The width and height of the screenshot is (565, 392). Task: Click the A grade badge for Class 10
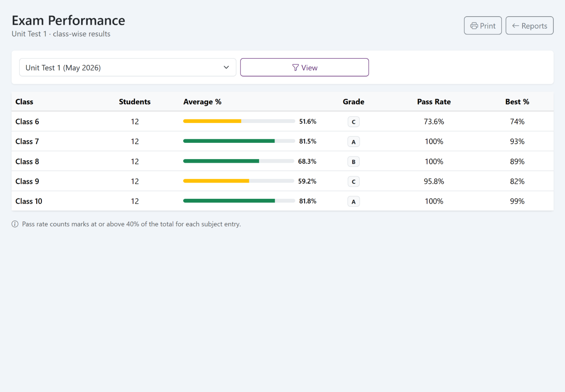[354, 201]
